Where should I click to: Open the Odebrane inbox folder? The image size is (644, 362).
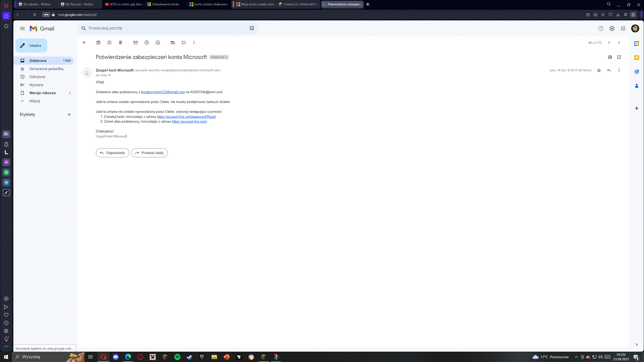tap(43, 61)
